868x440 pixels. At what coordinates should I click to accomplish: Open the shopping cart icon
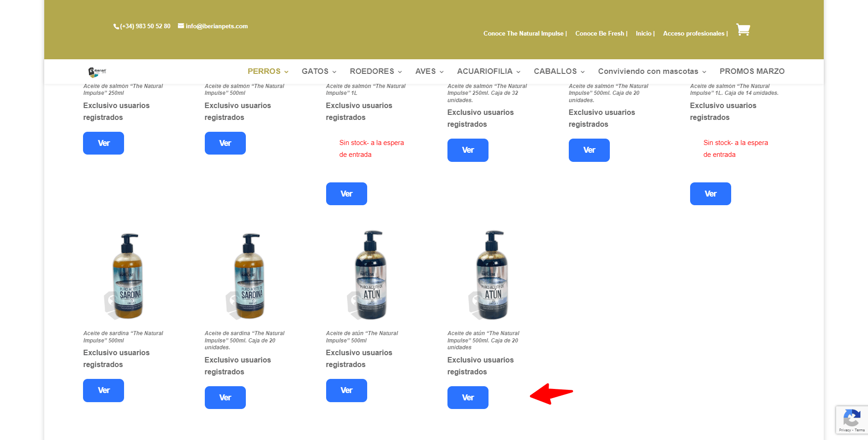click(x=743, y=30)
